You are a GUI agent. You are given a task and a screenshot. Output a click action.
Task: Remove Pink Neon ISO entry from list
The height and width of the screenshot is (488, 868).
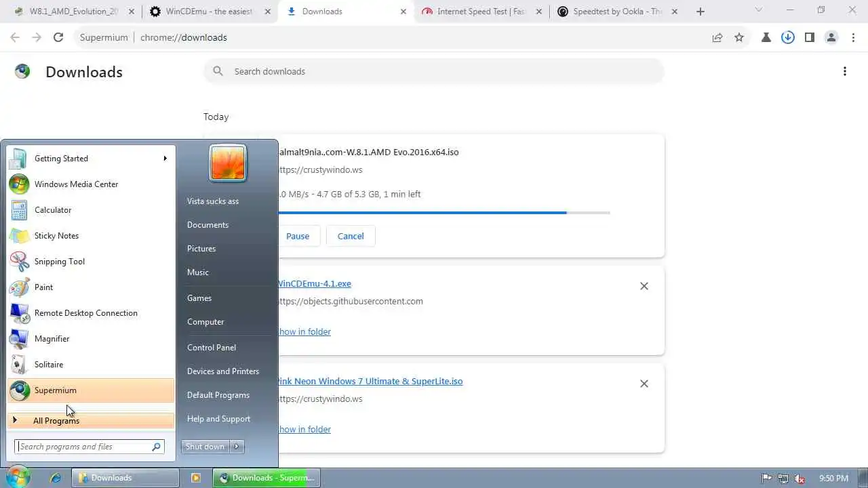coord(644,384)
